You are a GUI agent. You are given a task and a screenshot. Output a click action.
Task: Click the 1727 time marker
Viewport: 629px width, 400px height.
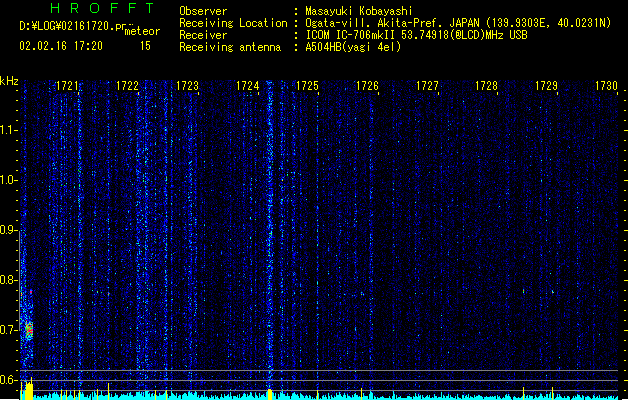[x=427, y=86]
